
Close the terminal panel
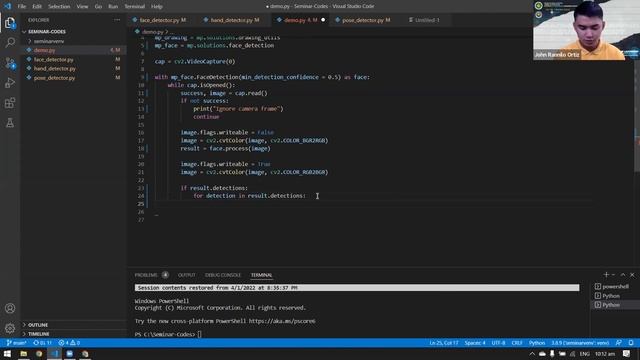click(632, 275)
